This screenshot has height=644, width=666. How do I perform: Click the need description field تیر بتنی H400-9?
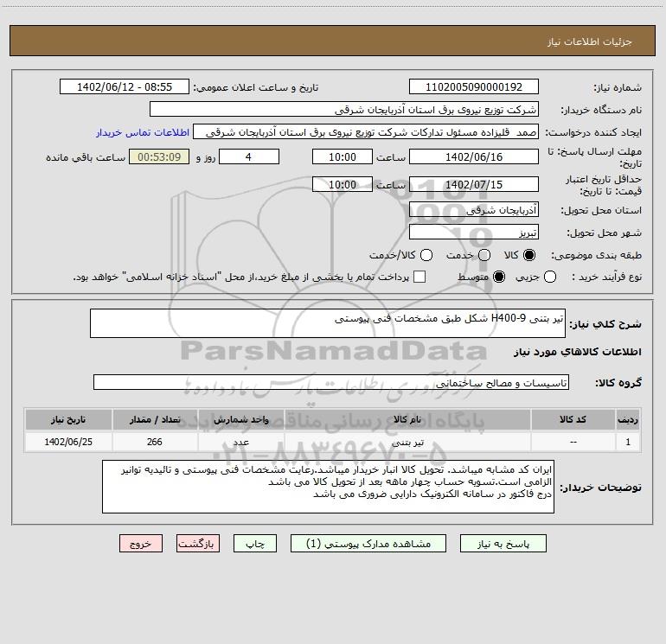pos(328,323)
